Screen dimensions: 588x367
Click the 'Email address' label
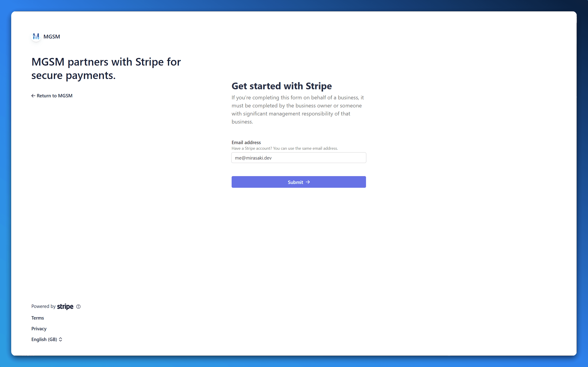(246, 143)
